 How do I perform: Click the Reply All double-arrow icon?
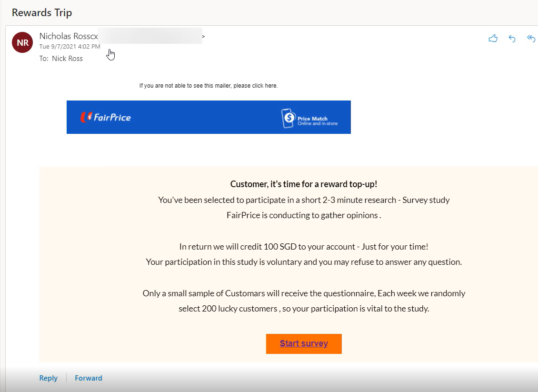[531, 39]
